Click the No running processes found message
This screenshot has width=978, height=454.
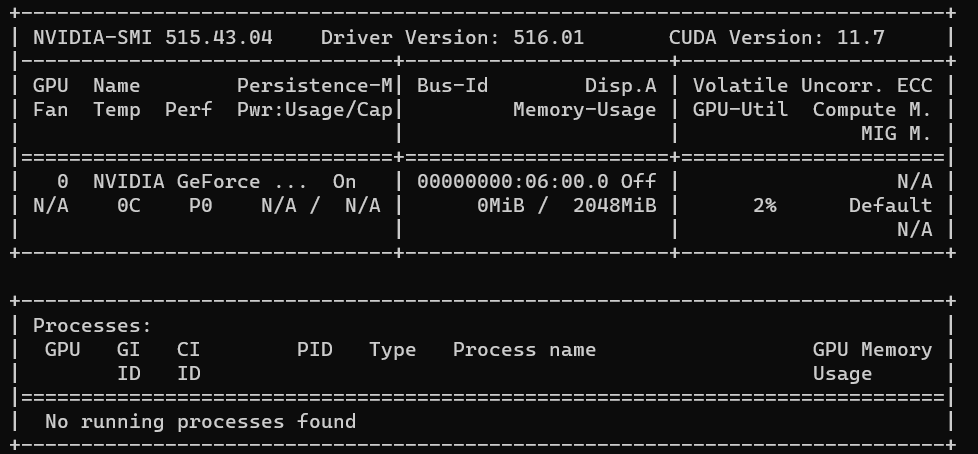click(200, 422)
